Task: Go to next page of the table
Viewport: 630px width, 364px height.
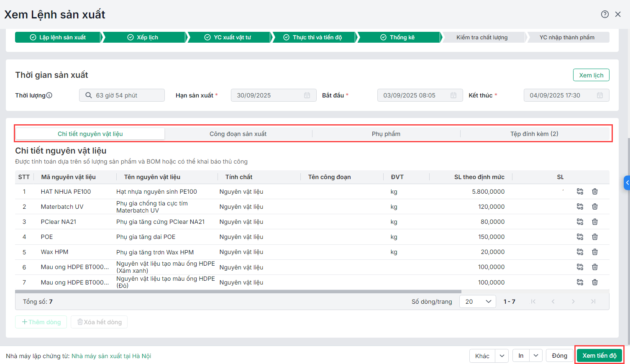Action: point(573,302)
